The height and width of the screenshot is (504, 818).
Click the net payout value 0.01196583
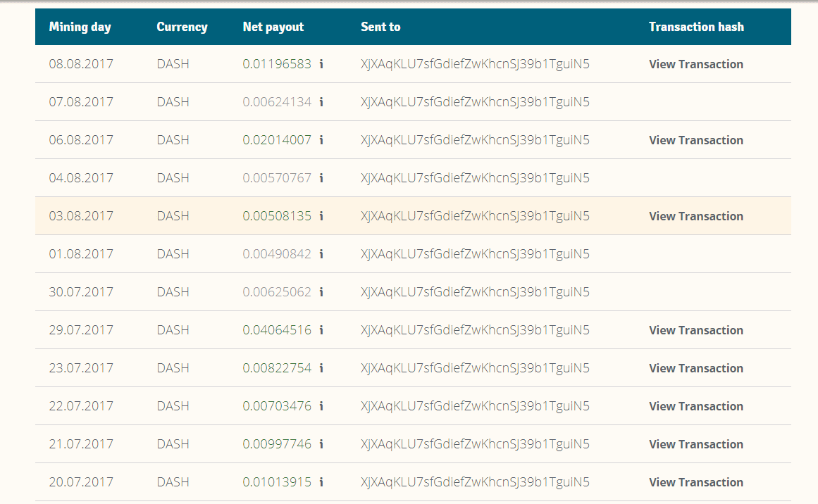click(x=277, y=64)
